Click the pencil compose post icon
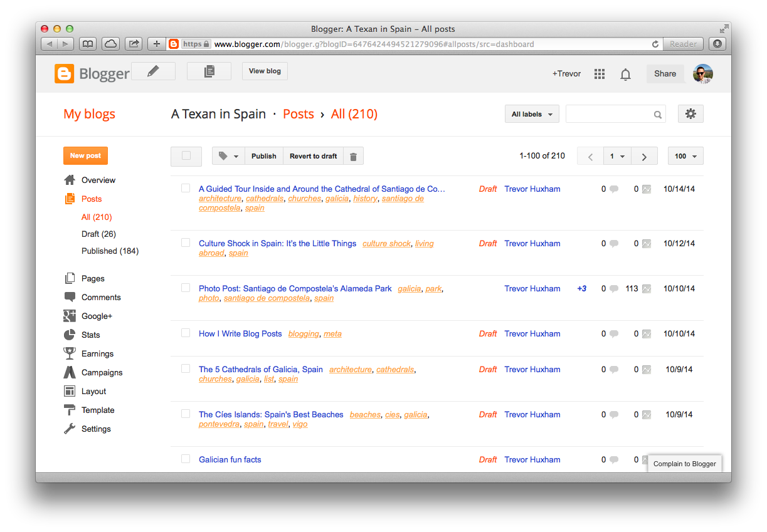 (x=153, y=71)
